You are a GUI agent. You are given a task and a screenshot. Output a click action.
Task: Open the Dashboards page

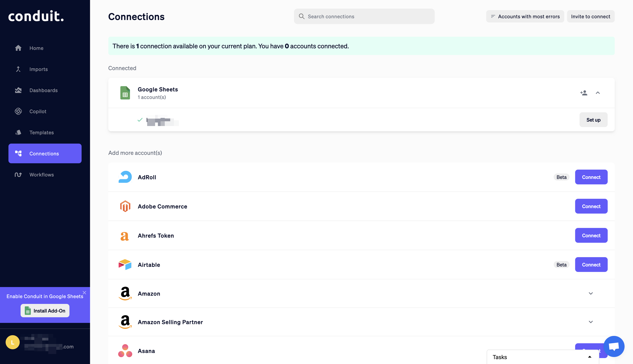[43, 90]
